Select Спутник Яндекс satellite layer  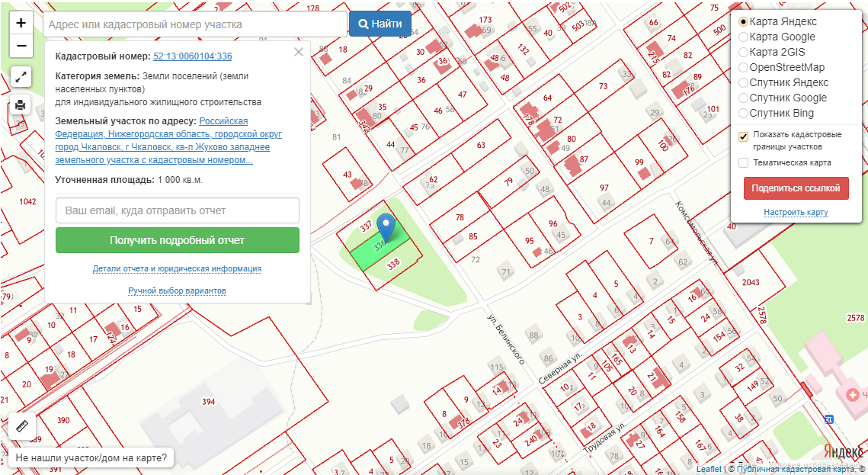click(x=744, y=82)
